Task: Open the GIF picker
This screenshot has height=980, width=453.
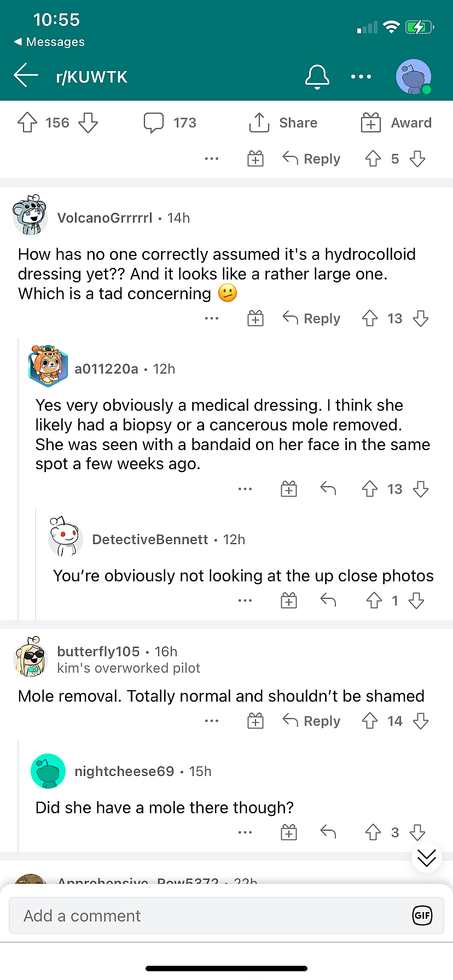Action: point(422,915)
